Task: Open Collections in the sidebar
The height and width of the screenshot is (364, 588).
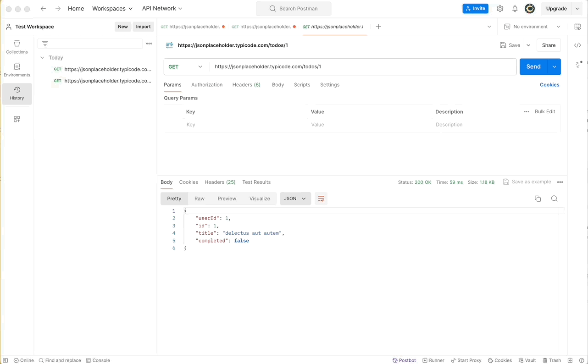Action: point(17,47)
